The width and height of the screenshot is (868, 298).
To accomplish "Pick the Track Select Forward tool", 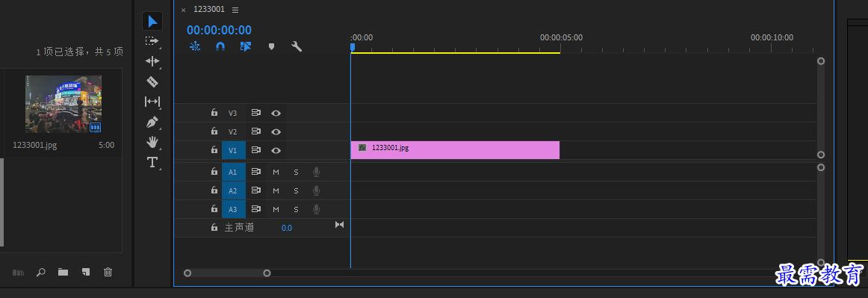I will point(152,41).
